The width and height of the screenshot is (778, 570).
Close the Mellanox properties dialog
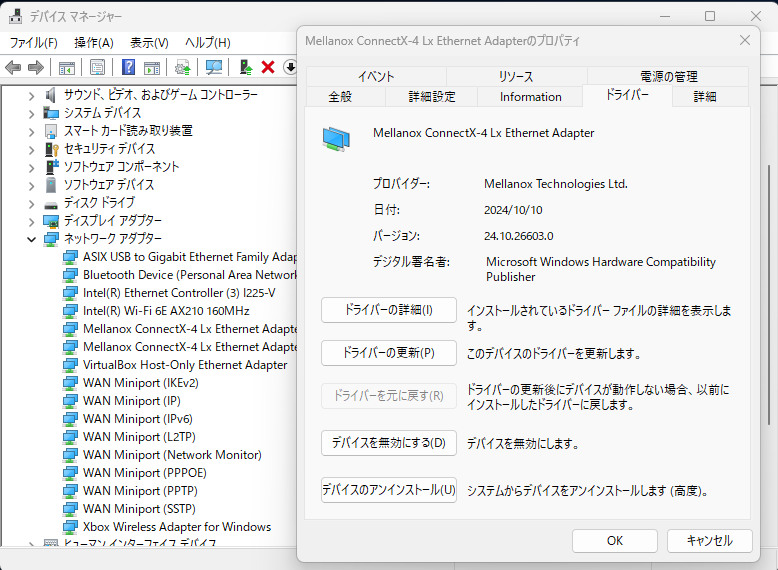(745, 40)
